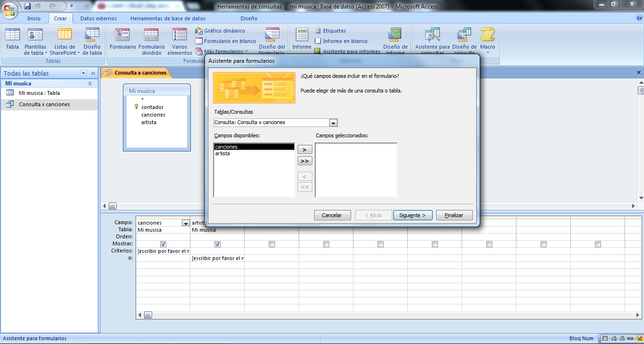Click Finalizar in the wizard
The width and height of the screenshot is (644, 344).
click(x=454, y=215)
